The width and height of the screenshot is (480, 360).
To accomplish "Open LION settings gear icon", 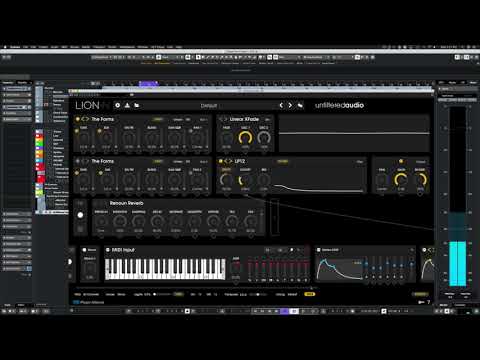I will tap(117, 105).
